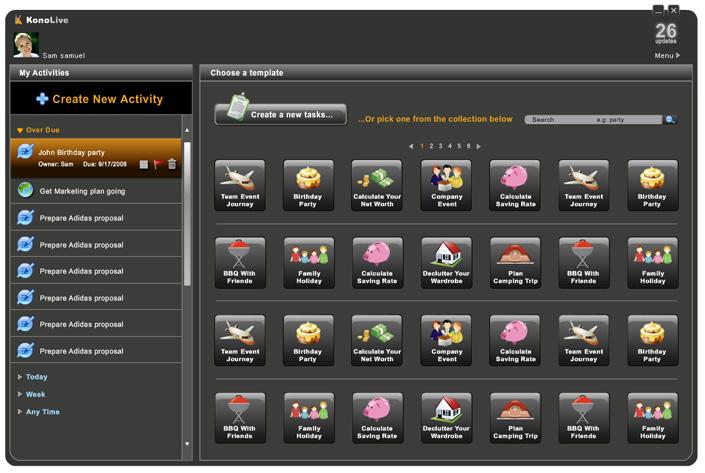The image size is (705, 473).
Task: Choose the Declutter Your Wardrobe template in second row
Action: [446, 263]
